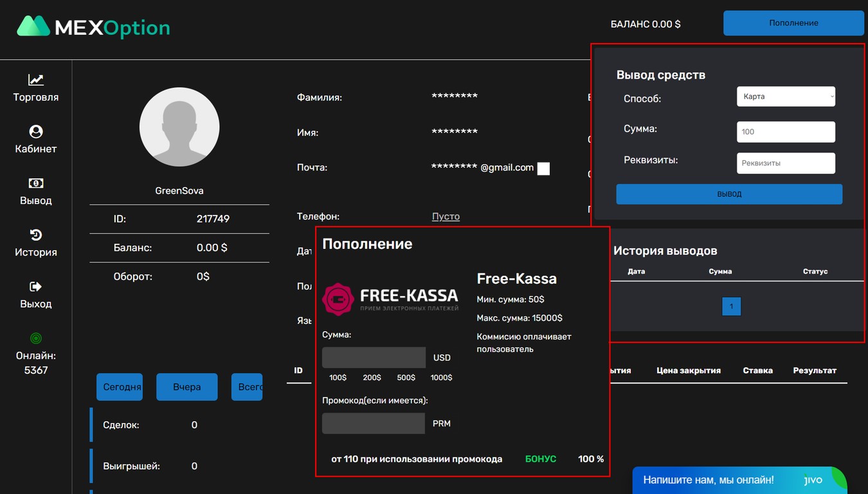Click the Реквизиты input field
The height and width of the screenshot is (494, 868).
[786, 163]
